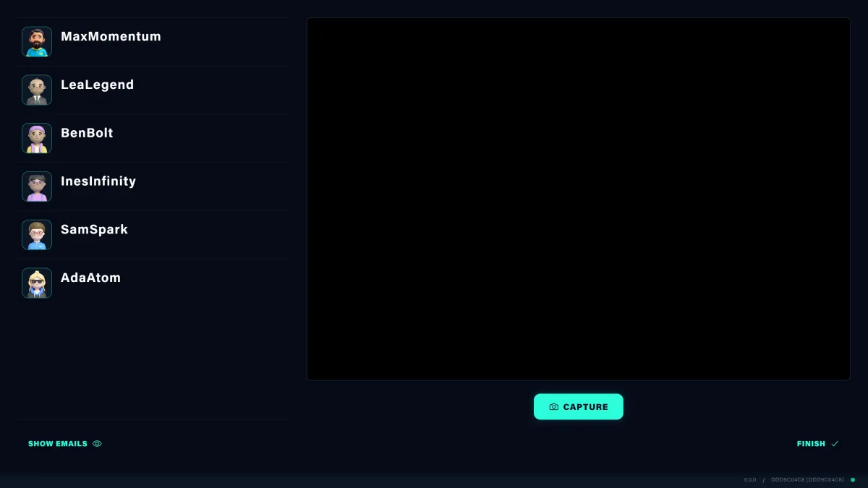The image size is (868, 488).
Task: Select MaxMomentum's bearded avatar
Action: coord(37,42)
